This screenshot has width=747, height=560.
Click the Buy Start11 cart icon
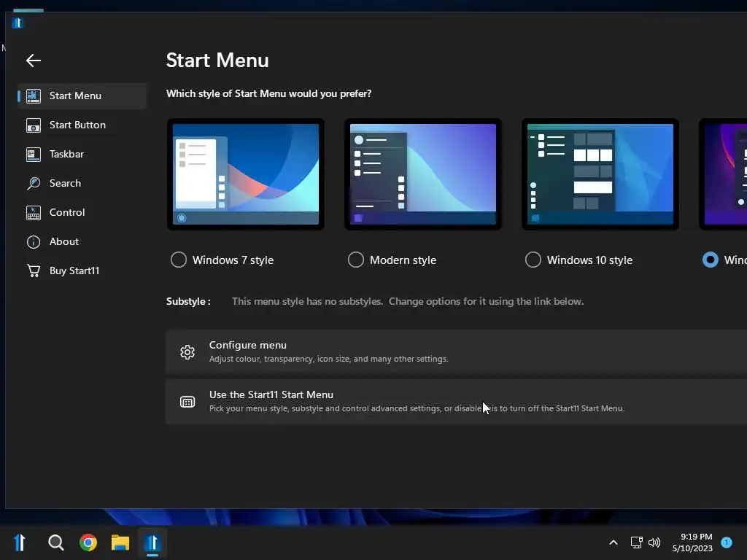[34, 271]
